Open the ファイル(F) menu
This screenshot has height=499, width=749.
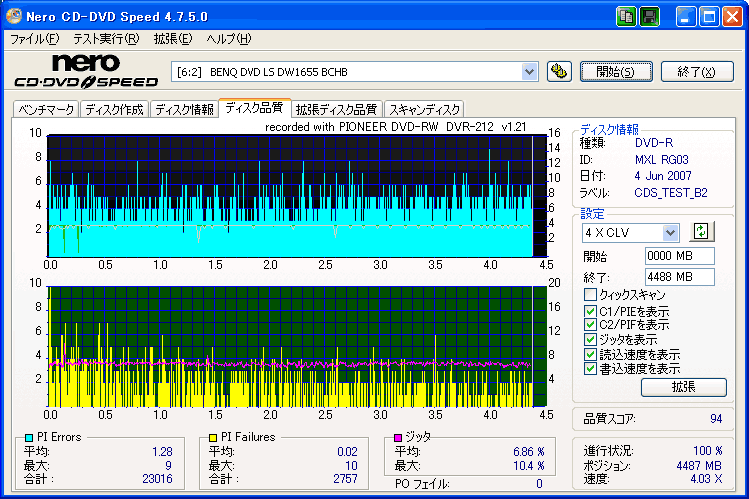pos(34,39)
